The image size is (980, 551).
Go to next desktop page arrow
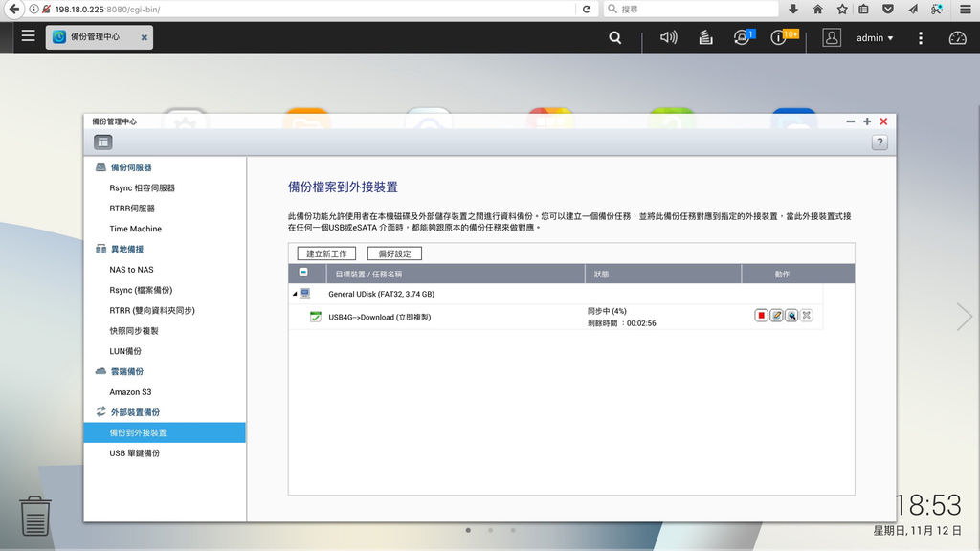pyautogui.click(x=964, y=317)
